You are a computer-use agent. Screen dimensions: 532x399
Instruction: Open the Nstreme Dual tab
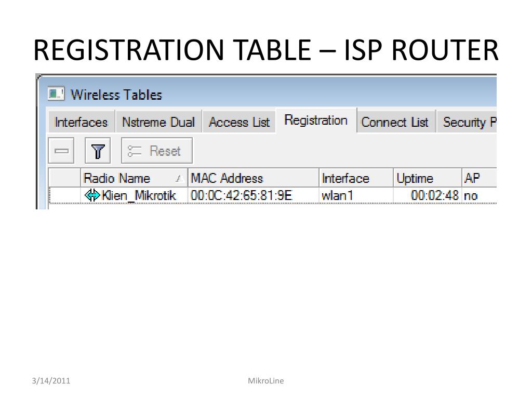click(158, 122)
